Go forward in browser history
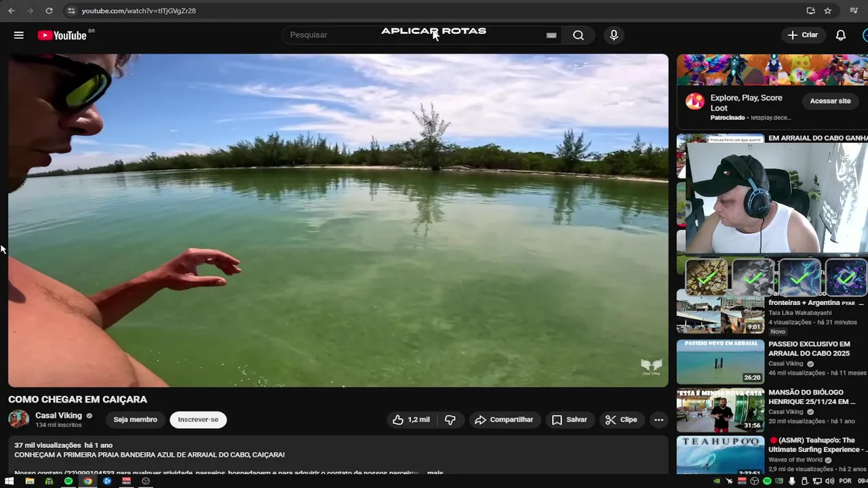This screenshot has width=868, height=488. tap(30, 11)
